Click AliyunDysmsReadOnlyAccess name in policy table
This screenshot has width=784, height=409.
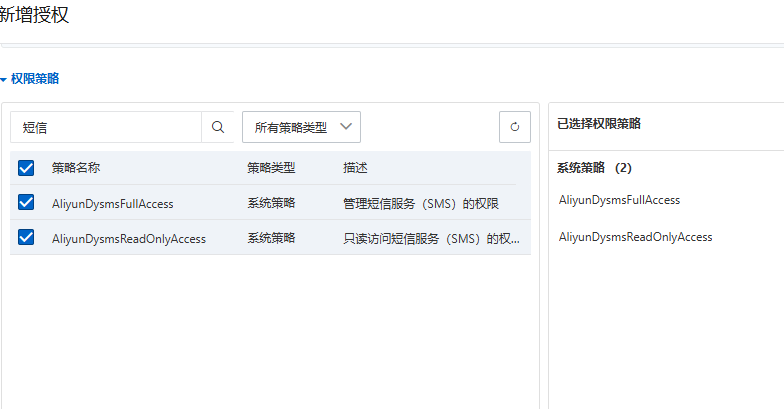coord(128,238)
